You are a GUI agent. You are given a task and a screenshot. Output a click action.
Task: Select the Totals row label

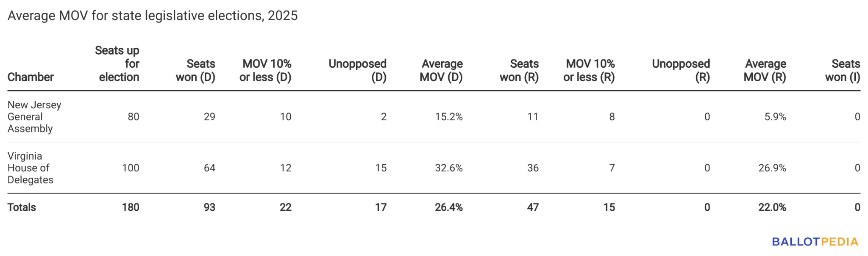tap(22, 207)
